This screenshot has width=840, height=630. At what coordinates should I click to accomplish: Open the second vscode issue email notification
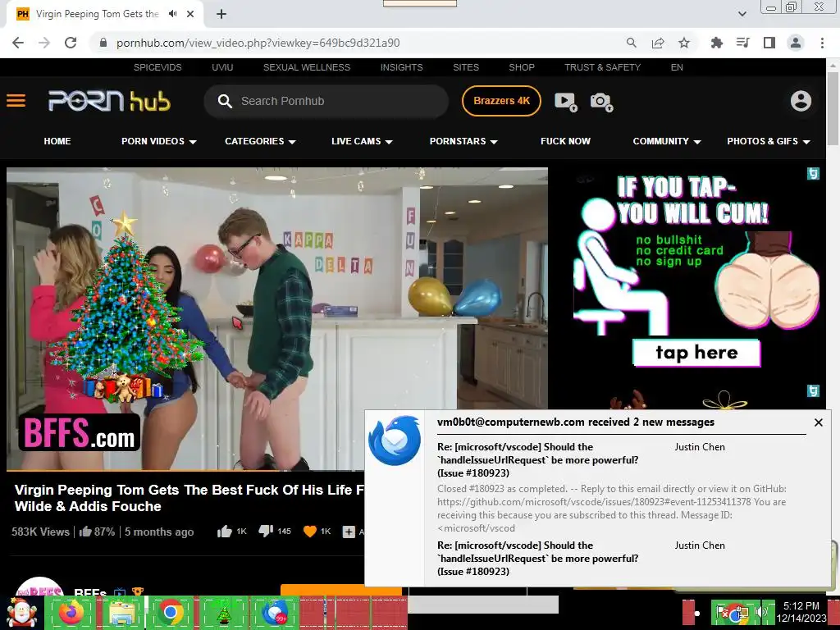click(x=538, y=558)
